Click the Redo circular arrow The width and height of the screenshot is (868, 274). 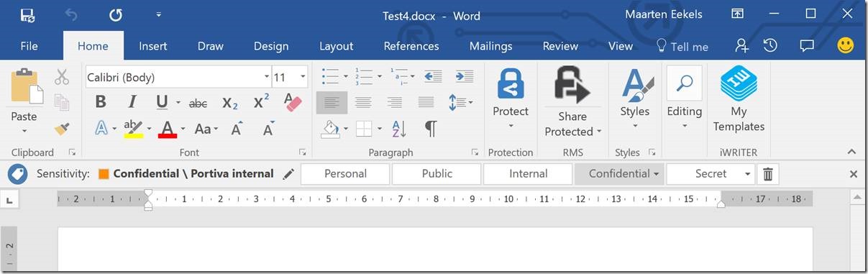(116, 15)
